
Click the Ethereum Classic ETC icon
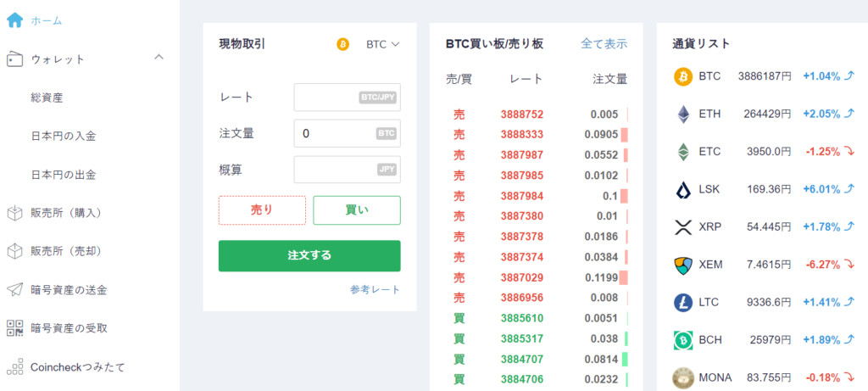(683, 152)
